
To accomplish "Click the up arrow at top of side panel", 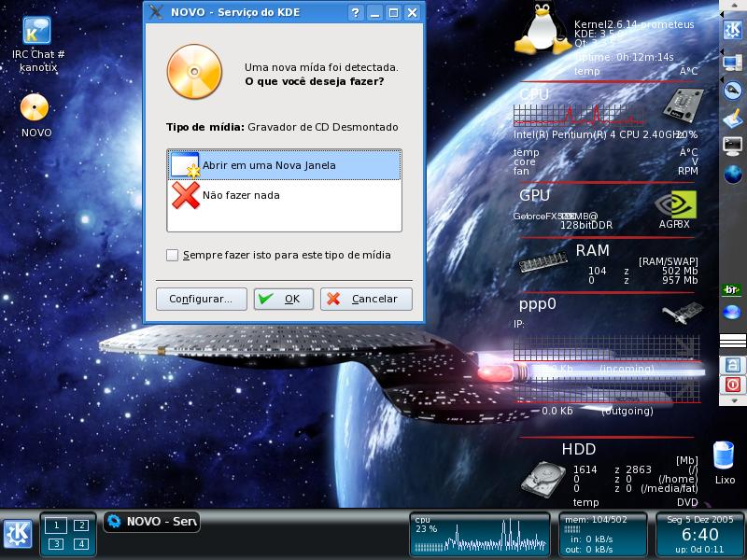I will pyautogui.click(x=733, y=5).
